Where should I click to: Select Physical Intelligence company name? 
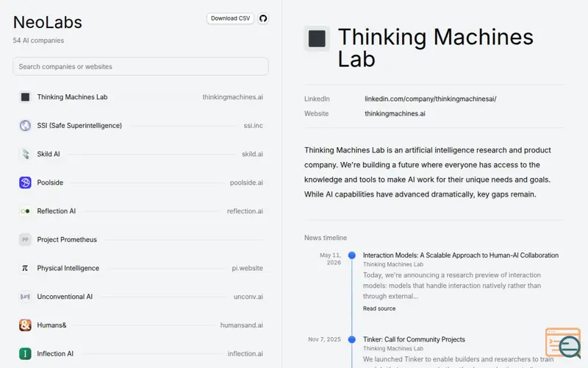pyautogui.click(x=68, y=268)
